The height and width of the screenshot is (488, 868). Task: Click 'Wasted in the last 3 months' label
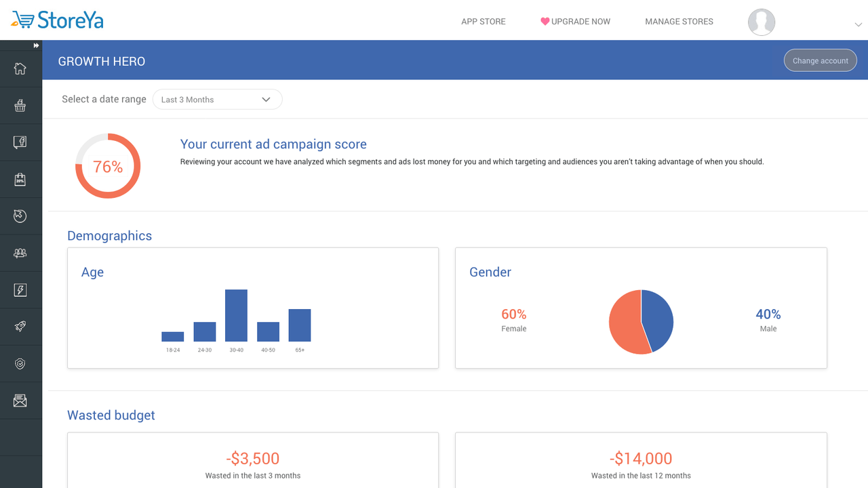[x=253, y=476]
